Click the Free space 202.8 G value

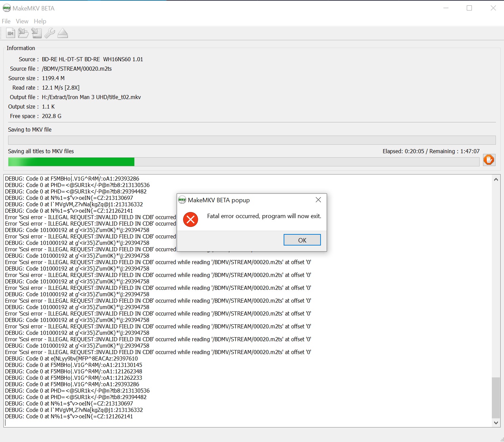coord(52,116)
